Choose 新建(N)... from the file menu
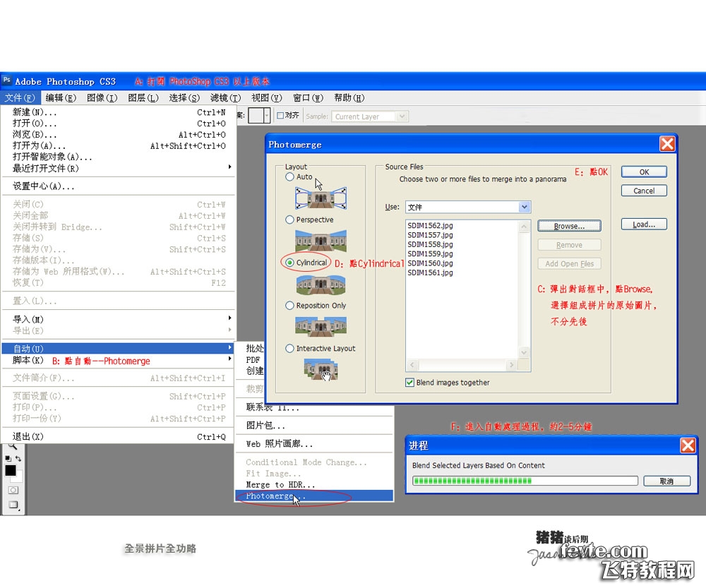706x588 pixels. point(118,112)
